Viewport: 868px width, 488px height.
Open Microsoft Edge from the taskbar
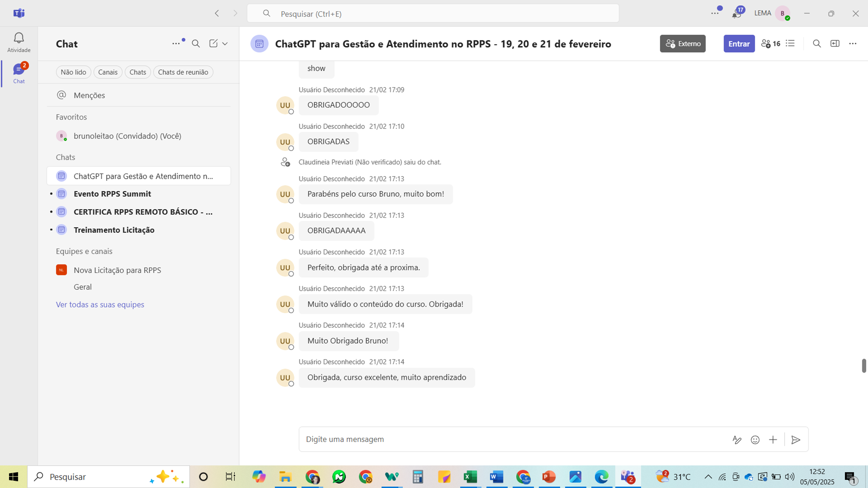[x=602, y=477]
